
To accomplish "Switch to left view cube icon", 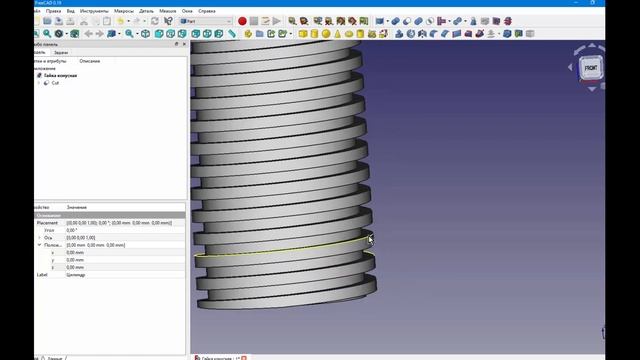I will [x=219, y=34].
